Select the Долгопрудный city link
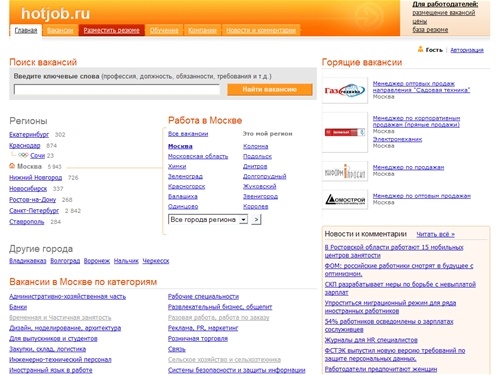This screenshot has height=375, width=500. (265, 176)
